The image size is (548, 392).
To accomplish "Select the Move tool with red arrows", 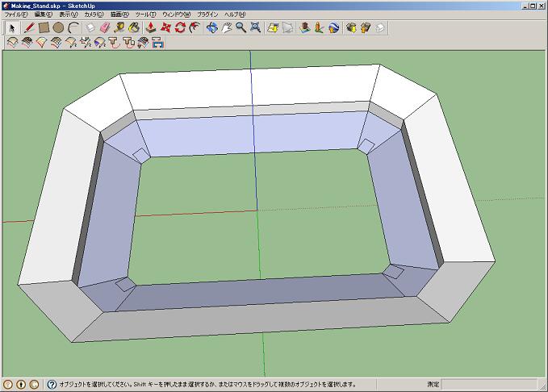I will click(165, 27).
